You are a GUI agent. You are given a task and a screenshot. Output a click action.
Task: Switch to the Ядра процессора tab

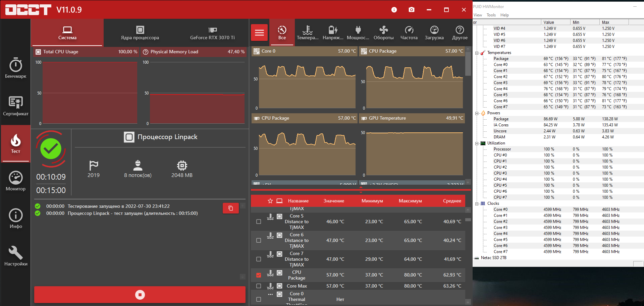[x=140, y=33]
